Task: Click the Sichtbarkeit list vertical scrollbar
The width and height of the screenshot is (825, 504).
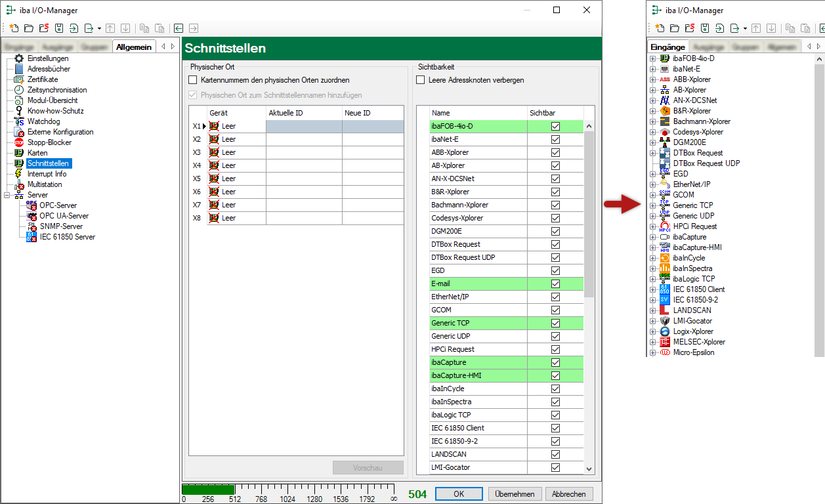Action: (x=589, y=297)
